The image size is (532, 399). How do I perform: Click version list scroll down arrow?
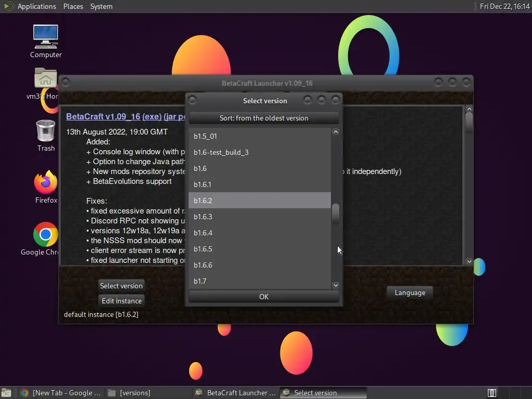point(336,285)
